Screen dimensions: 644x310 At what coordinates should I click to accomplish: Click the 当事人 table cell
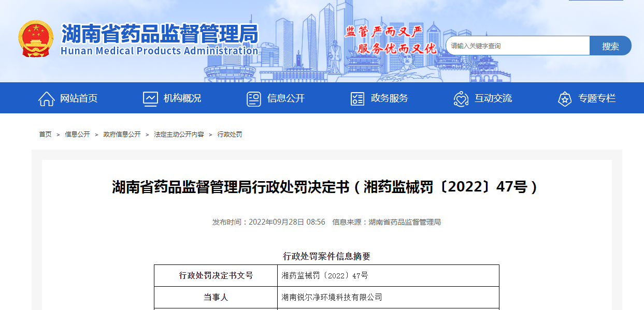(216, 297)
